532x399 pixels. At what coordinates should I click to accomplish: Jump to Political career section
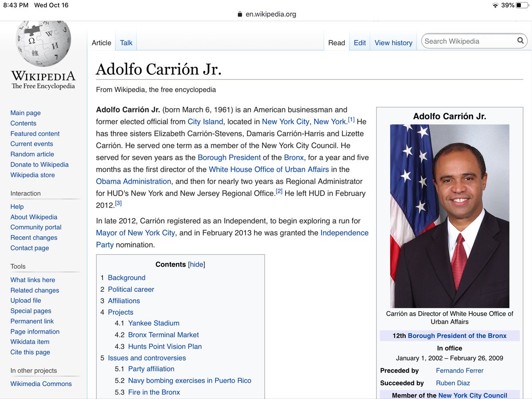click(131, 289)
